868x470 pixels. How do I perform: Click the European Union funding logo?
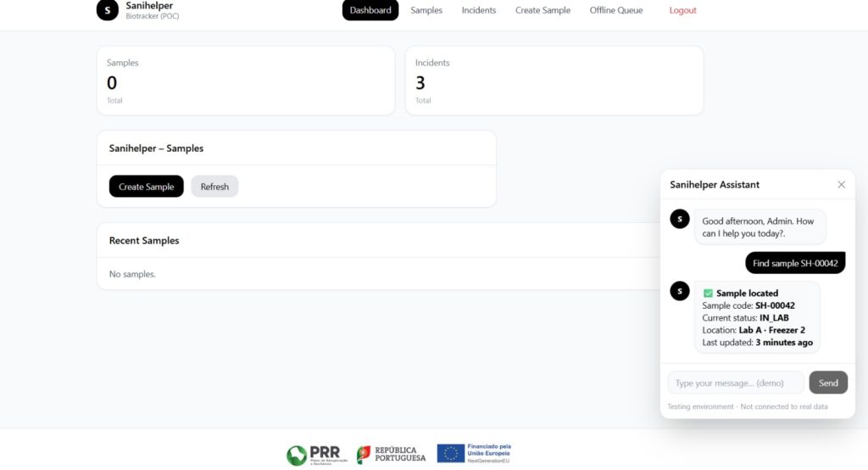pos(474,453)
